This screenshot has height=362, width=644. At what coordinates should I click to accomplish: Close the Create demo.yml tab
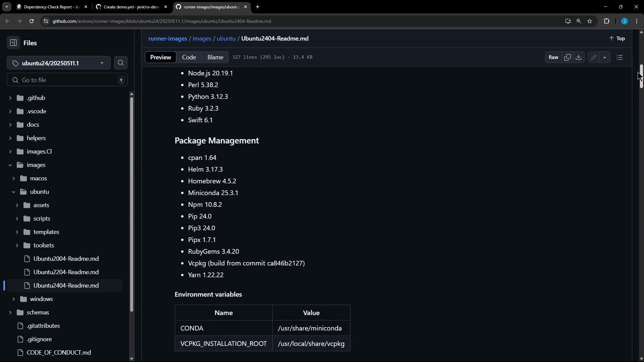[x=165, y=7]
